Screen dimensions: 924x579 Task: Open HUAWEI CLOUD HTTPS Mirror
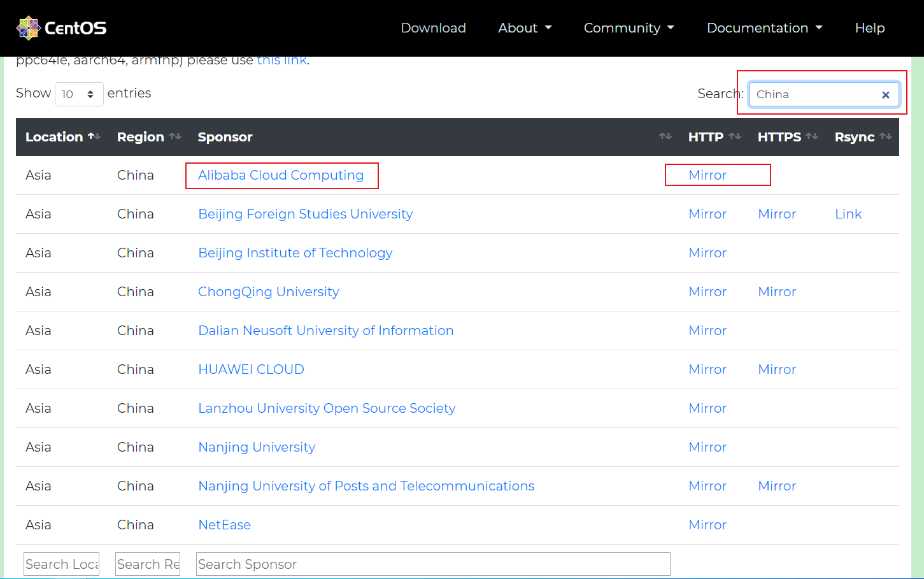[777, 369]
